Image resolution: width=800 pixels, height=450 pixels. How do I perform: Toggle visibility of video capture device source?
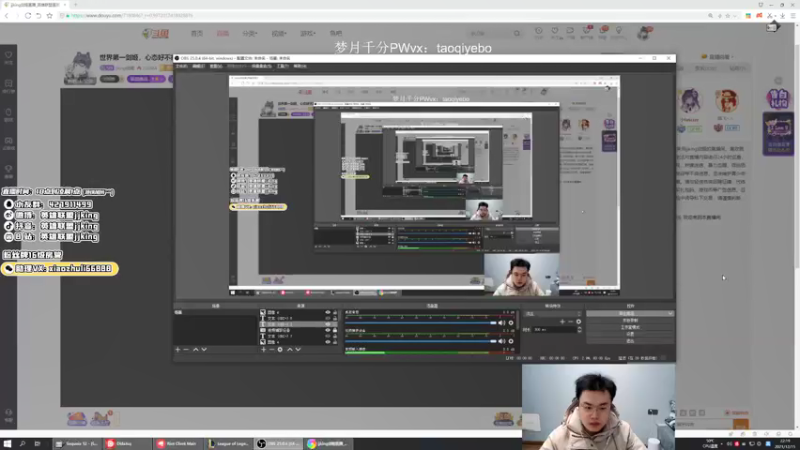(328, 330)
